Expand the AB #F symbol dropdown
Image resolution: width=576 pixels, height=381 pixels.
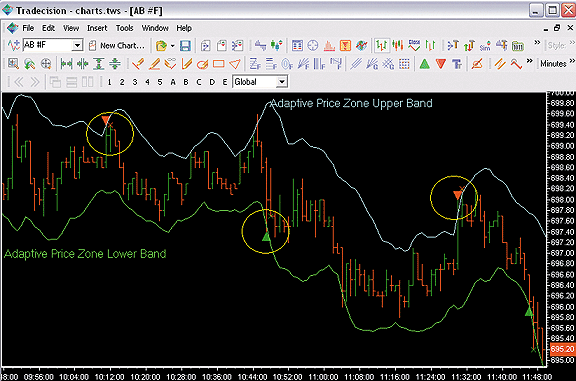click(77, 46)
